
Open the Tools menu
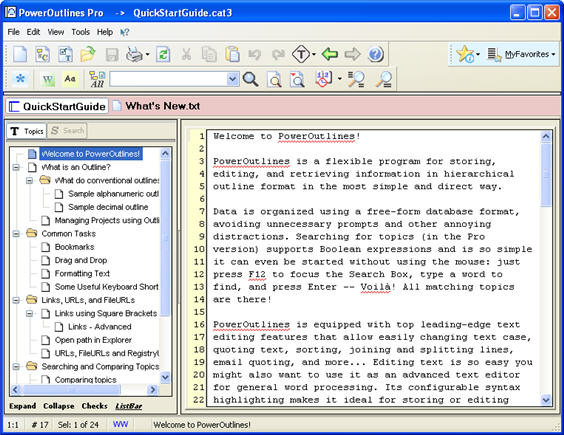click(x=81, y=32)
